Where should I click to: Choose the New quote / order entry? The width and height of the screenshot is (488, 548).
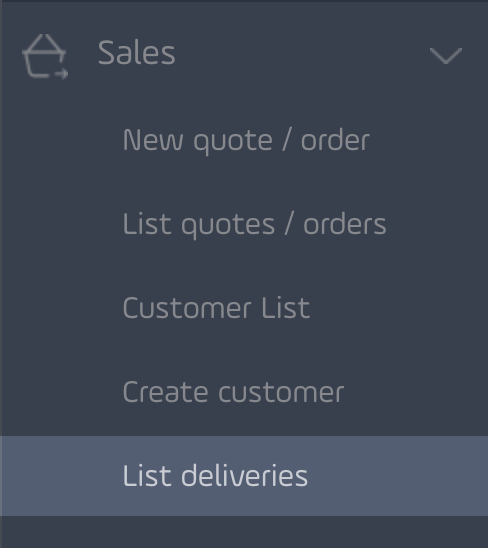coord(246,140)
